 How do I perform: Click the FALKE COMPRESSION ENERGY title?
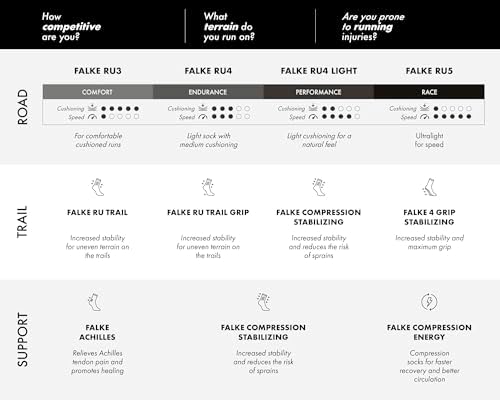pos(429,332)
